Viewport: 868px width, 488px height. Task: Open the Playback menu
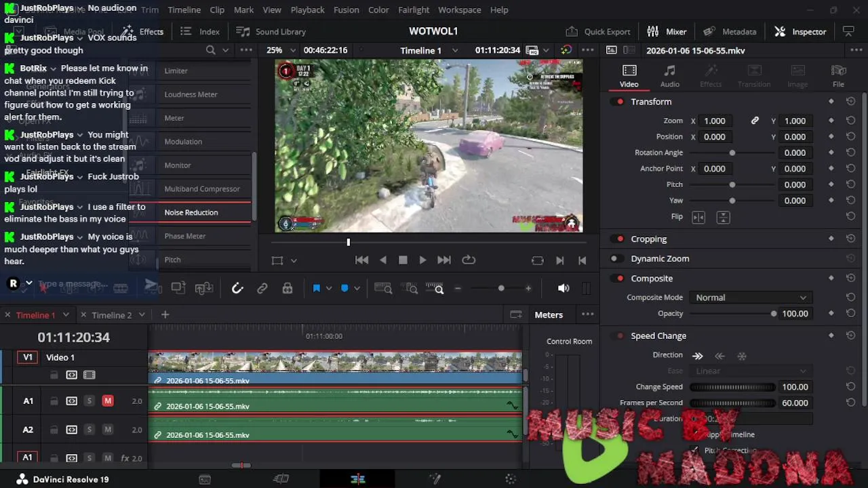308,9
